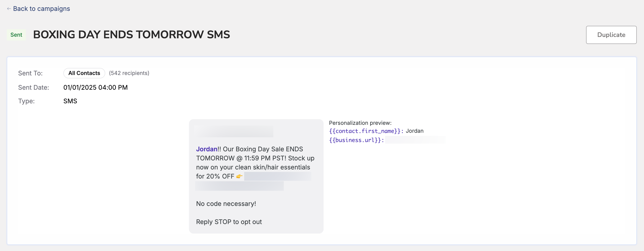Click the Personalization preview heading

coord(360,123)
